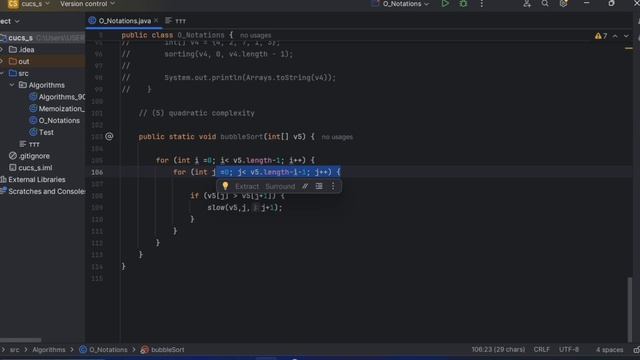Screen dimensions: 640x360
Task: Click bubbleSort in breadcrumb bar
Action: pyautogui.click(x=163, y=350)
